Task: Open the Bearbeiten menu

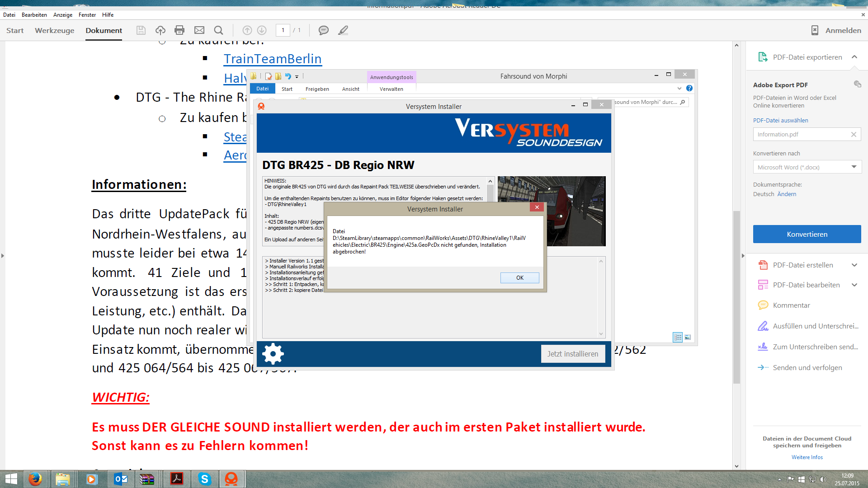Action: click(x=34, y=15)
